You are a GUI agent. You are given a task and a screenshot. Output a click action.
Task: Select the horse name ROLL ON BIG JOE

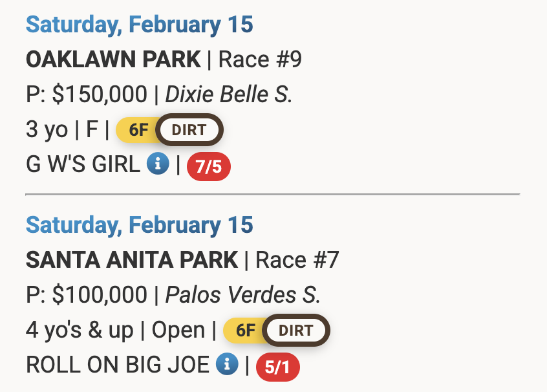[118, 365]
